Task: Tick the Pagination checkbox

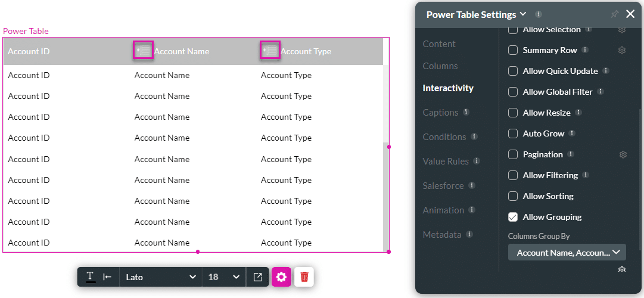Action: 513,154
